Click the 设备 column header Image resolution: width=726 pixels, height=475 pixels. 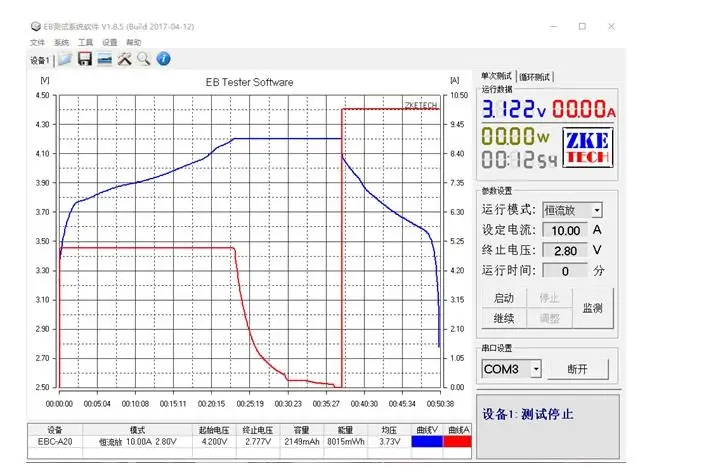pos(55,430)
